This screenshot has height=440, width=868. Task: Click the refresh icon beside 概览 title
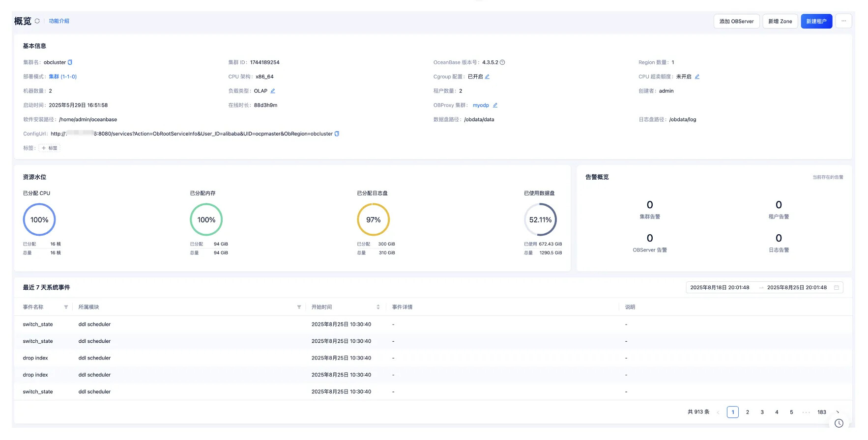(37, 21)
